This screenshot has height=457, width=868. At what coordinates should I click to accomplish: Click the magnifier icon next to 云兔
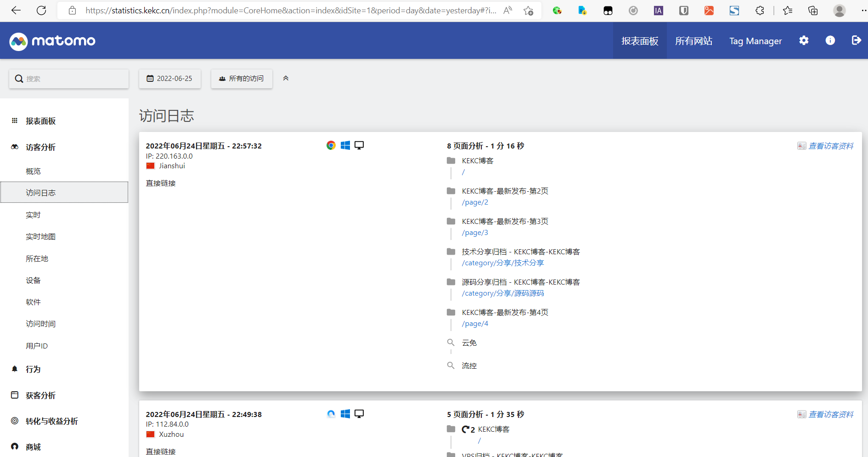451,342
